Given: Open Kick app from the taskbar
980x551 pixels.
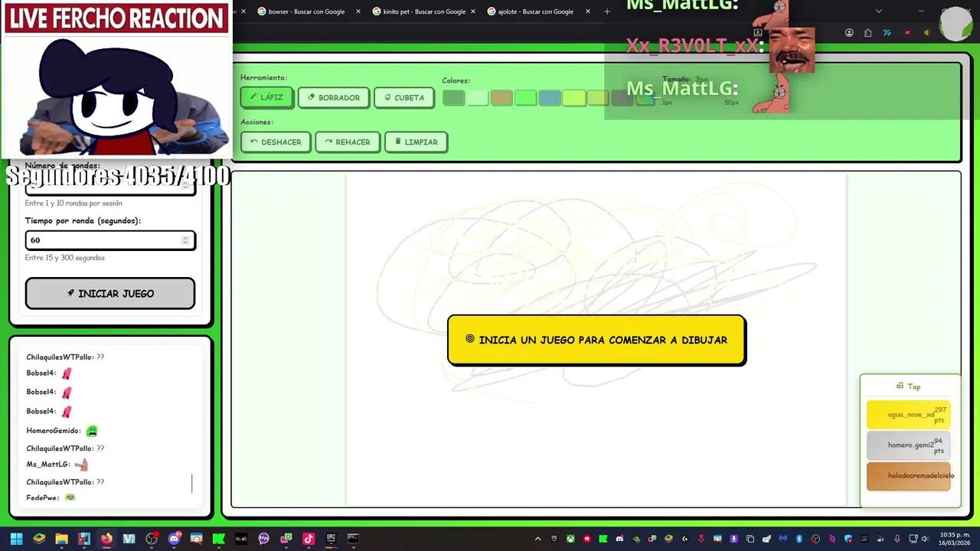Looking at the screenshot, I should [x=218, y=539].
